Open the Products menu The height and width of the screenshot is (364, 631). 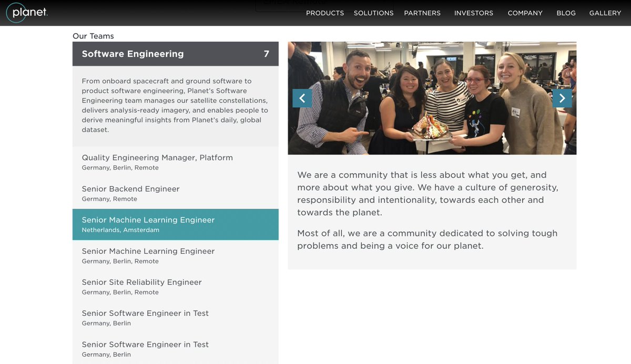325,13
